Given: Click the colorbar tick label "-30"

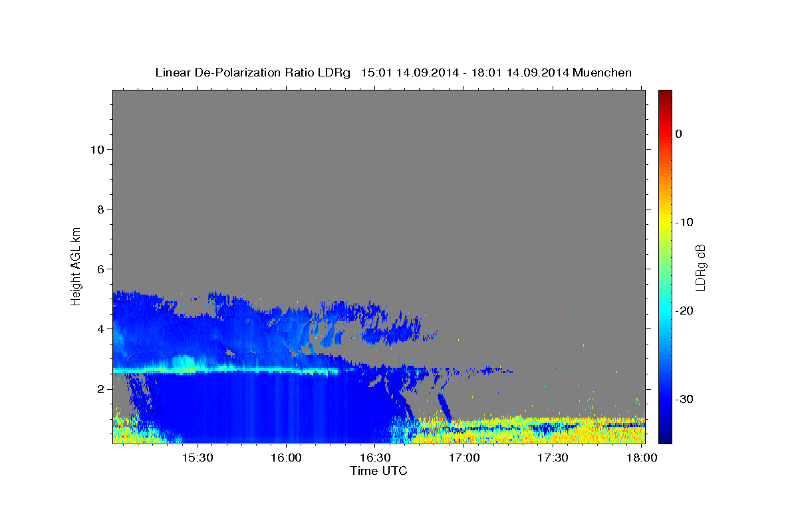Looking at the screenshot, I should [x=684, y=399].
